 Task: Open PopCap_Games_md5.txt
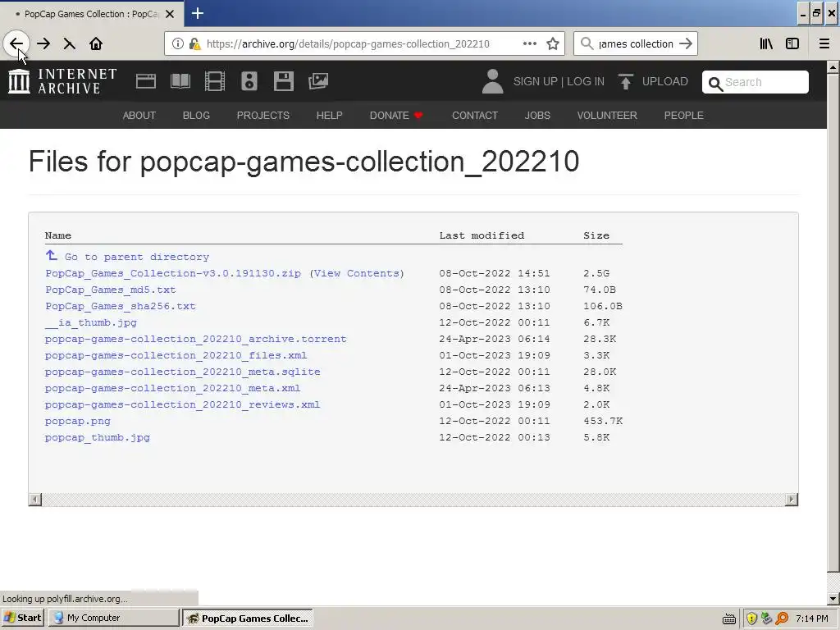(111, 290)
